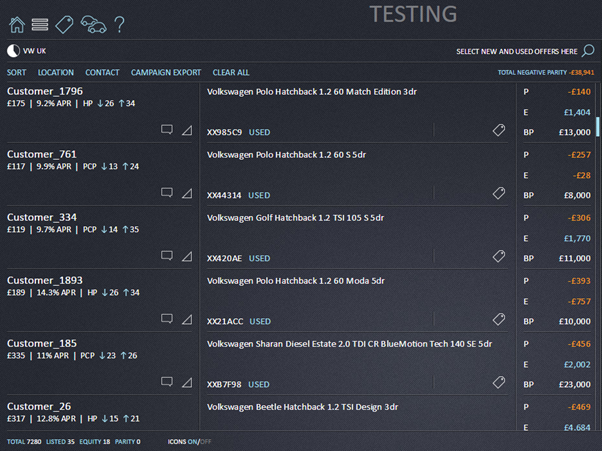Select Volkswagen Polo 1.2 60 S 5dr
The image size is (602, 451).
286,155
